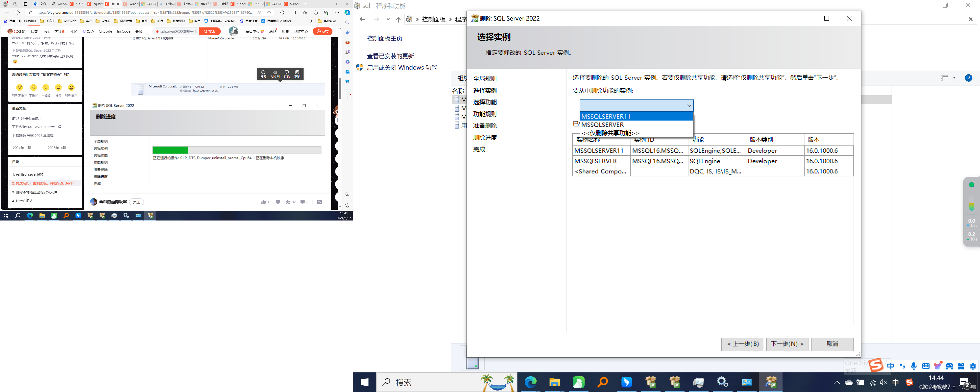Click the blue help question mark icon
The image size is (980, 392).
tap(968, 78)
